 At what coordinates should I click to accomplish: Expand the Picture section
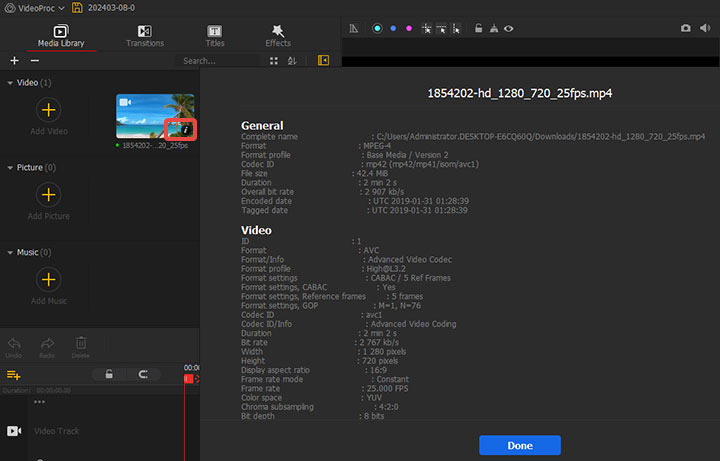10,167
